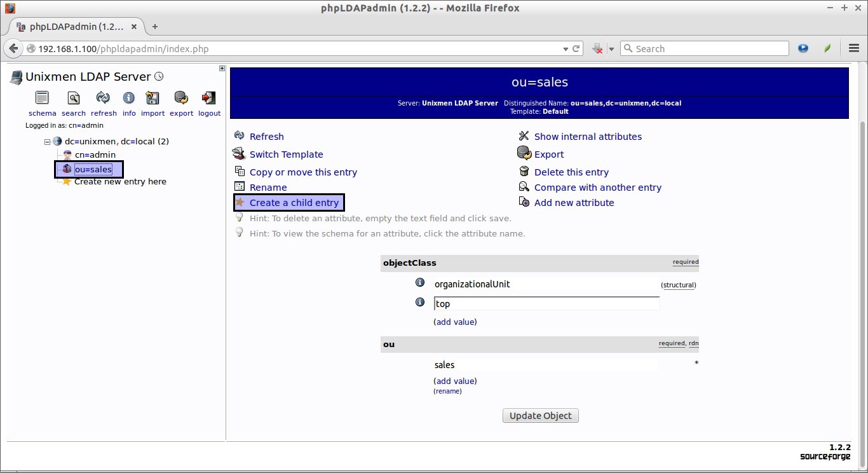Click Show internal attributes
Image resolution: width=868 pixels, height=473 pixels.
[588, 137]
